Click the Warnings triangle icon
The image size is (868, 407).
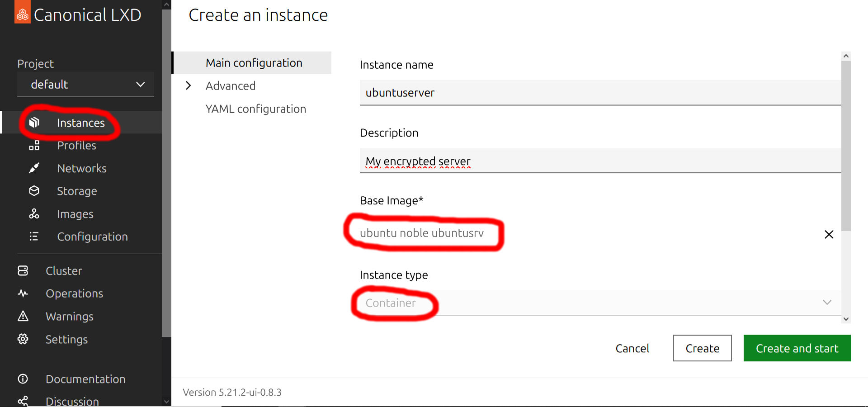pyautogui.click(x=23, y=316)
